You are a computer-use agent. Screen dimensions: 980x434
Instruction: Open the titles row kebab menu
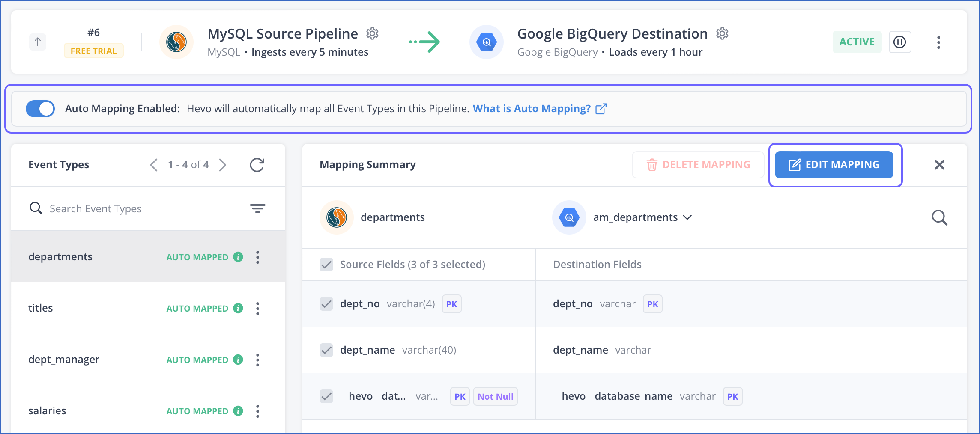pyautogui.click(x=257, y=308)
